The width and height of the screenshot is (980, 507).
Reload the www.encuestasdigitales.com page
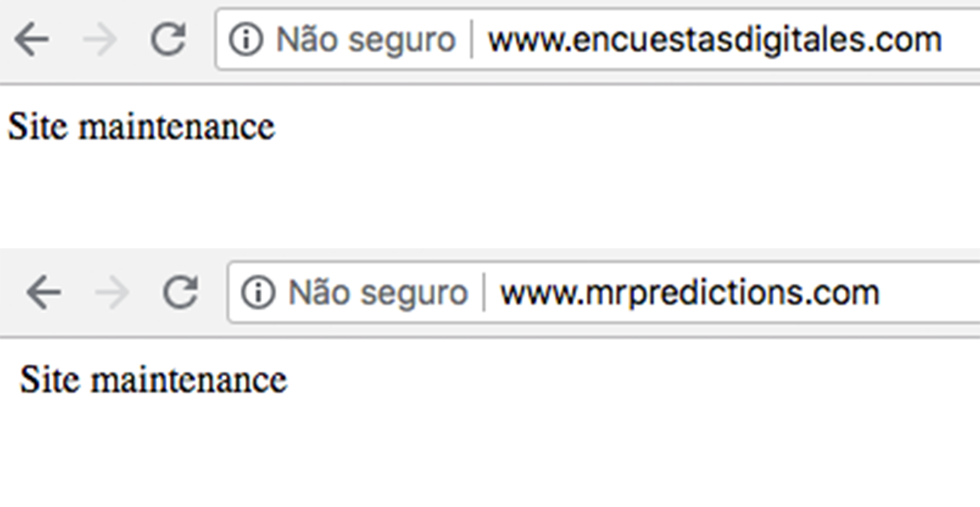coord(169,39)
